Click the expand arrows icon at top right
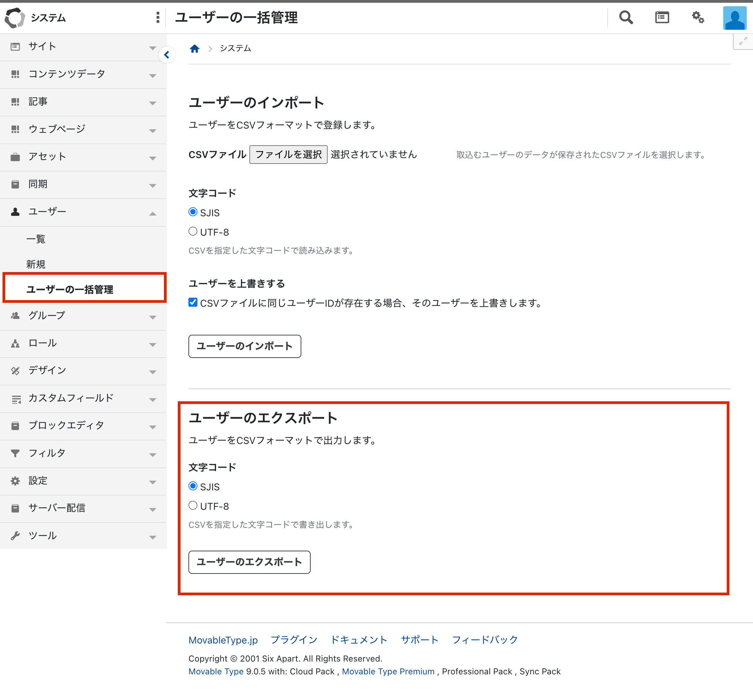This screenshot has height=700, width=753. 743,41
